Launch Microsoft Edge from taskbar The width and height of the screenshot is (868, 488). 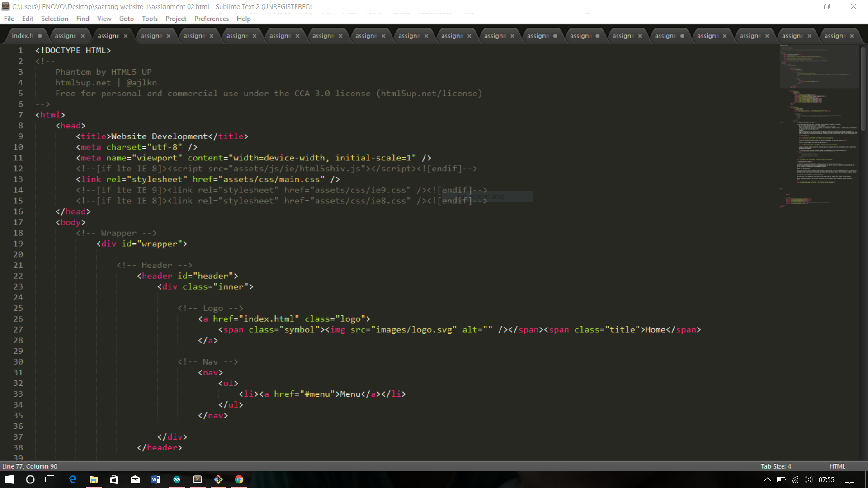click(72, 479)
